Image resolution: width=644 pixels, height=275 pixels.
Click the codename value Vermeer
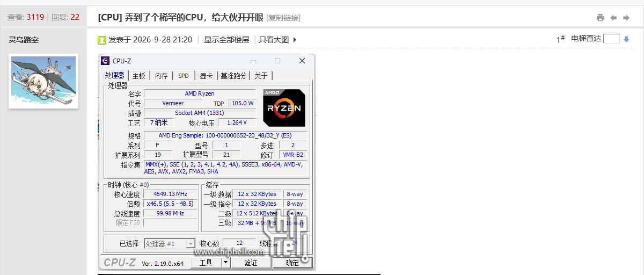(x=173, y=103)
